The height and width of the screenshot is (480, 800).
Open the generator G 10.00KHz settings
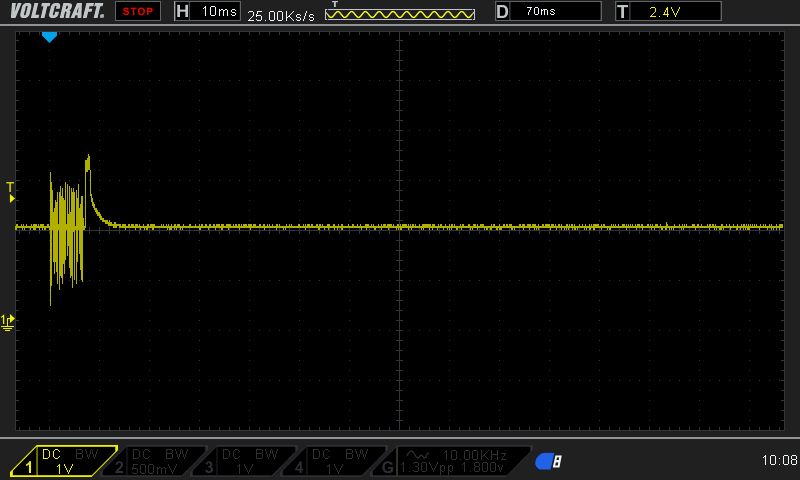coord(455,461)
